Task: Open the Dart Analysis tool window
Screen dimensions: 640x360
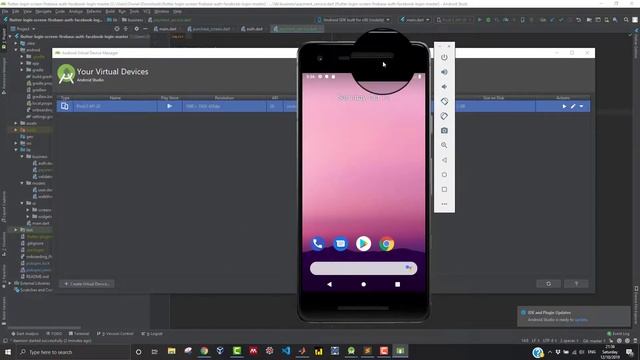Action: tap(25, 333)
